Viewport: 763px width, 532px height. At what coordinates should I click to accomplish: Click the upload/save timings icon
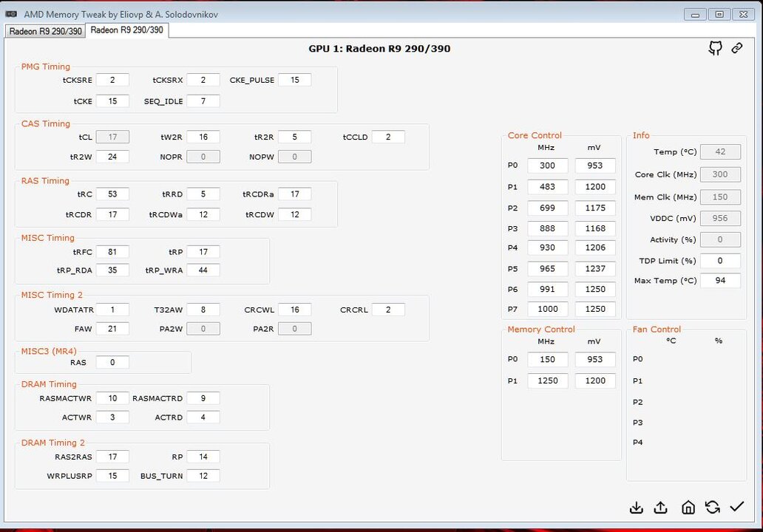pyautogui.click(x=660, y=508)
